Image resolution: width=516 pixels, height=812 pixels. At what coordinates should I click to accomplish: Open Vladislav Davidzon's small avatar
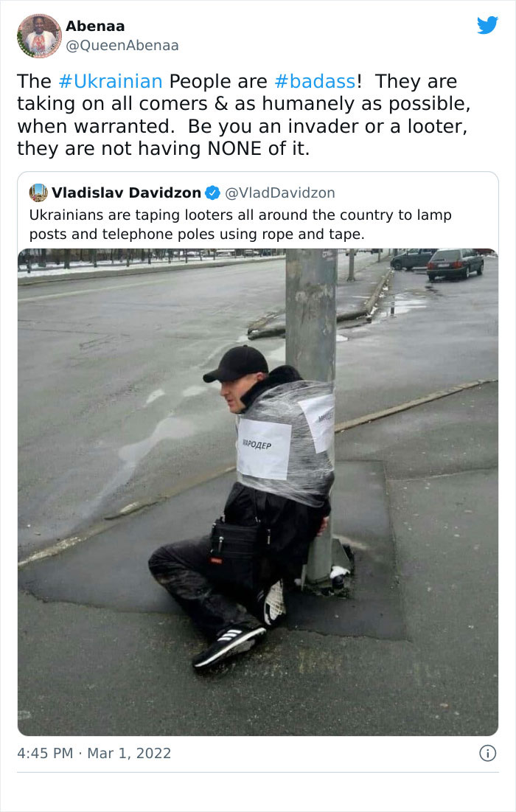click(38, 192)
